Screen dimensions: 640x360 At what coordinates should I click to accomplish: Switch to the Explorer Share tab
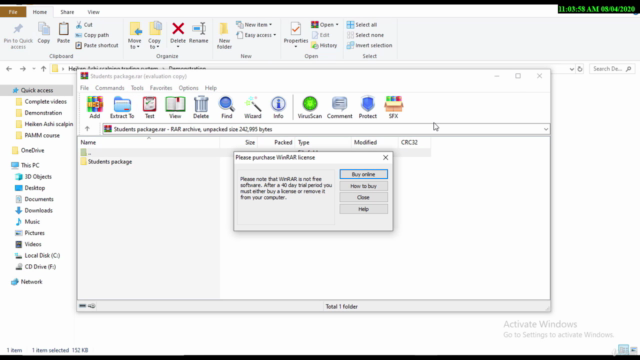tap(67, 12)
